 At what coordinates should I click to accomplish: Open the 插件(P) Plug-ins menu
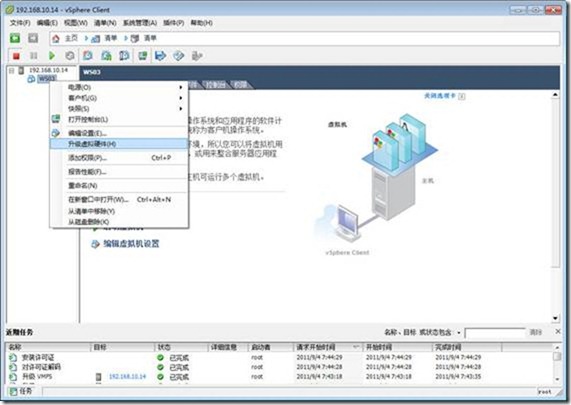(x=174, y=23)
